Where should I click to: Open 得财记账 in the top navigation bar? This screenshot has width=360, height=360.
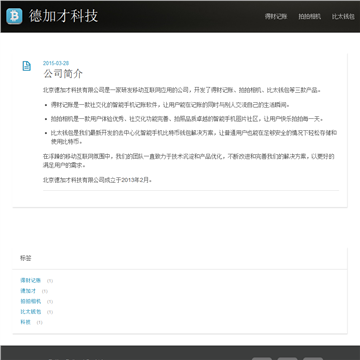tap(276, 16)
